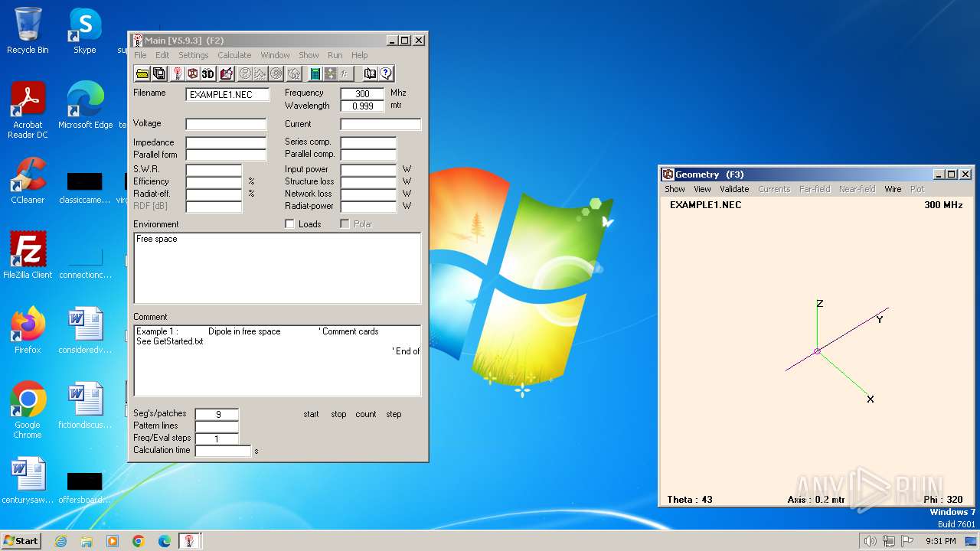Open the Show menu in Main window
The width and height of the screenshot is (980, 551).
coord(309,55)
